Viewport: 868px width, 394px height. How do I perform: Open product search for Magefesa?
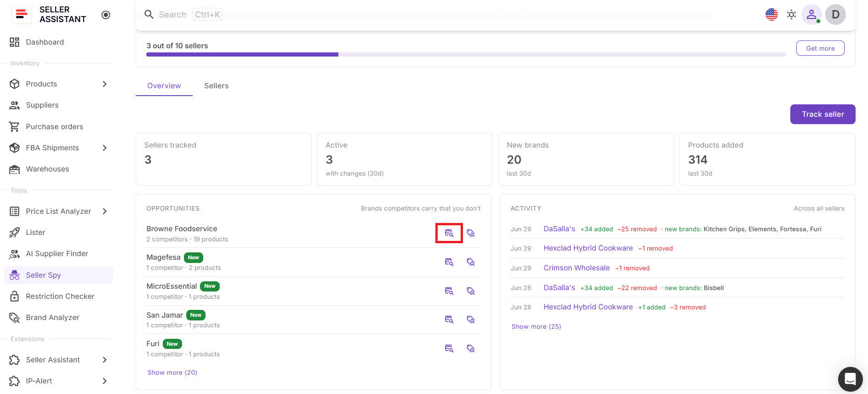(449, 262)
